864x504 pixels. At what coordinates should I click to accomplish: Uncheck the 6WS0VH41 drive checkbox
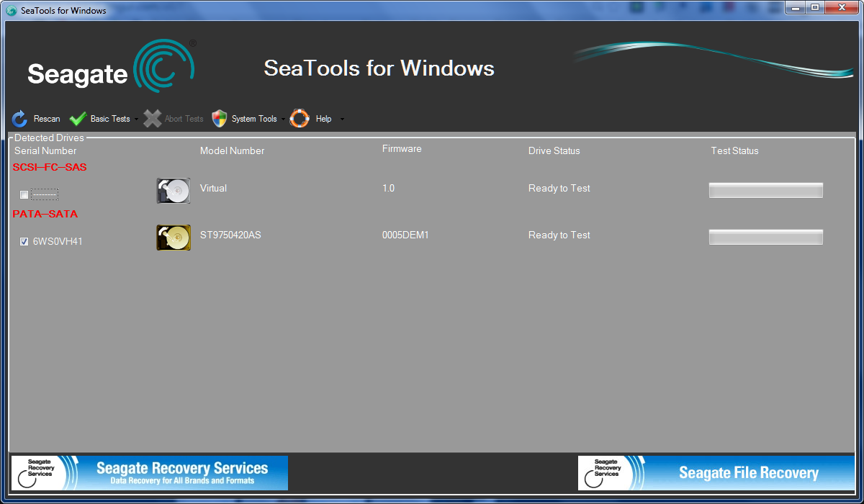coord(24,242)
